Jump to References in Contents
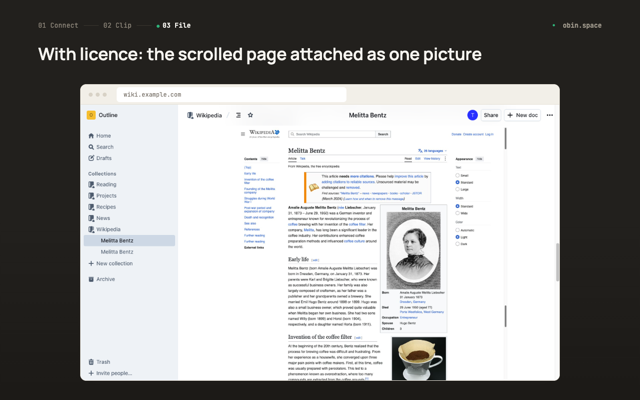Image resolution: width=640 pixels, height=400 pixels. coord(252,229)
